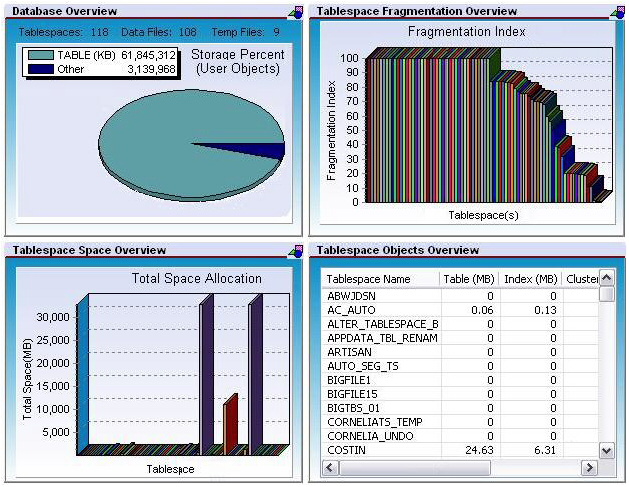Select the ALTER_TABLESPACE_B row
The height and width of the screenshot is (487, 629).
point(461,324)
